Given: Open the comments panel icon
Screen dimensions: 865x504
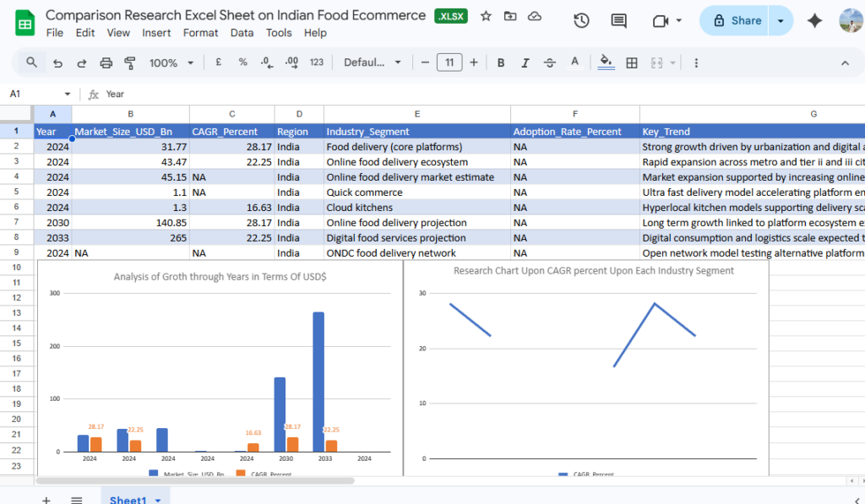Looking at the screenshot, I should point(619,21).
